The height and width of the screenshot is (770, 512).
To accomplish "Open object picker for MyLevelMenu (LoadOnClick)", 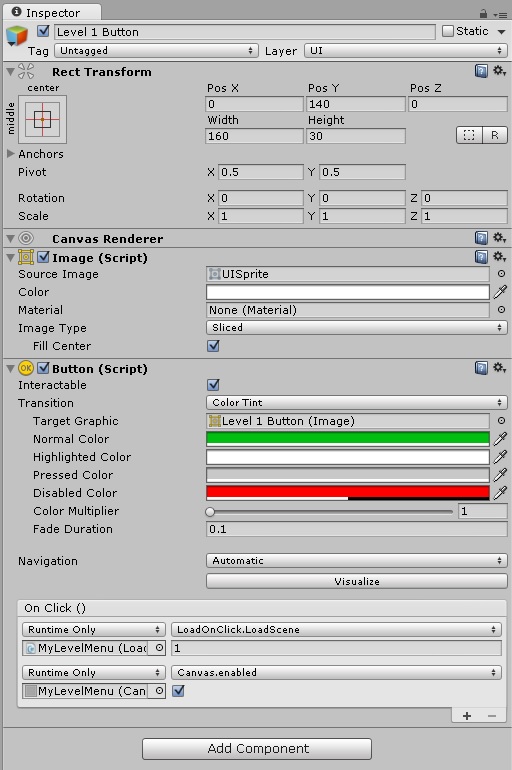I will click(159, 648).
